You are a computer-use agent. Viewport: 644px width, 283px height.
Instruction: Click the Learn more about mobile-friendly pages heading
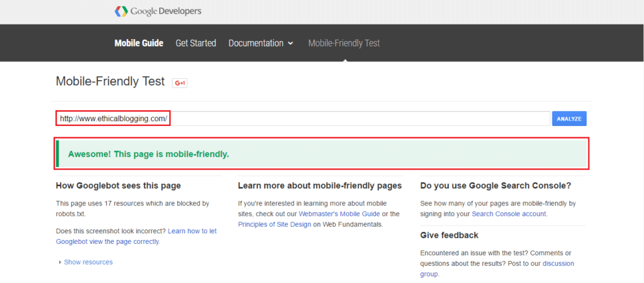(x=319, y=185)
